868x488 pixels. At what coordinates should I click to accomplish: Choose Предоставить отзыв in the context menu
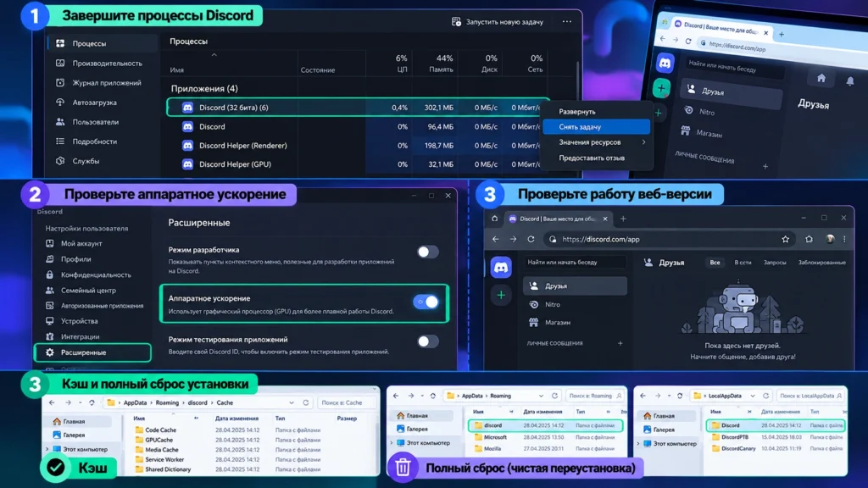point(591,158)
